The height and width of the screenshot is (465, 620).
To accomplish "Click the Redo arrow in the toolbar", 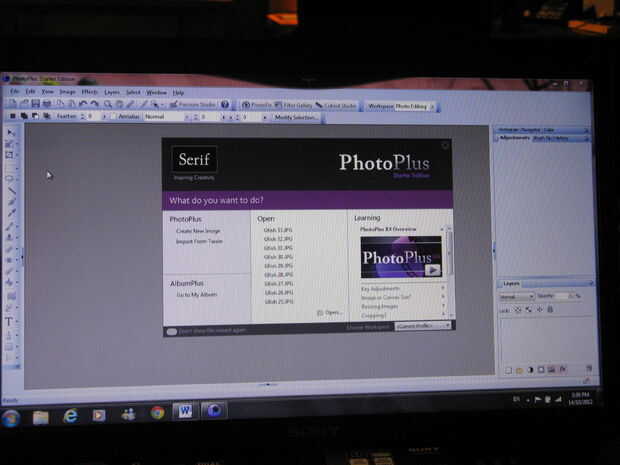I will pyautogui.click(x=94, y=104).
